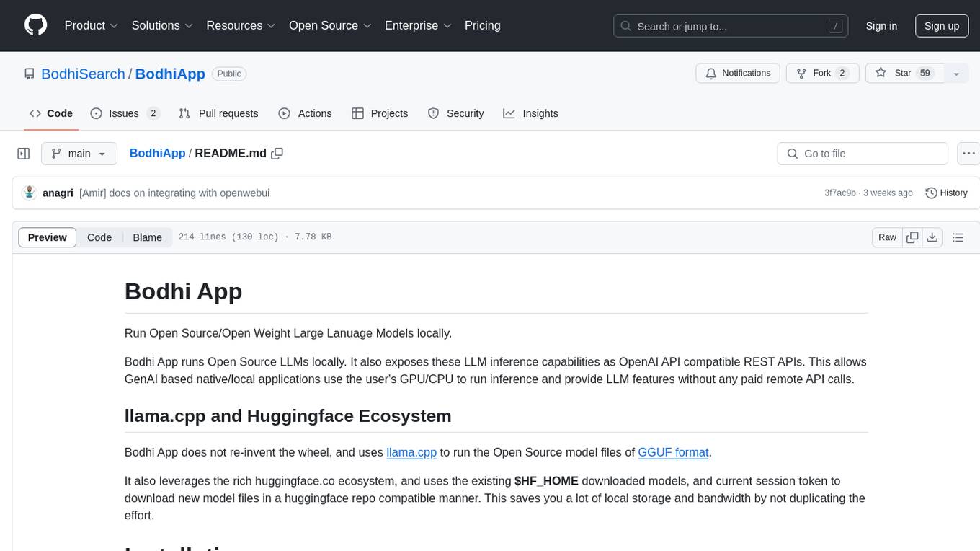
Task: Open the BodhiSearch owner profile
Action: (83, 74)
